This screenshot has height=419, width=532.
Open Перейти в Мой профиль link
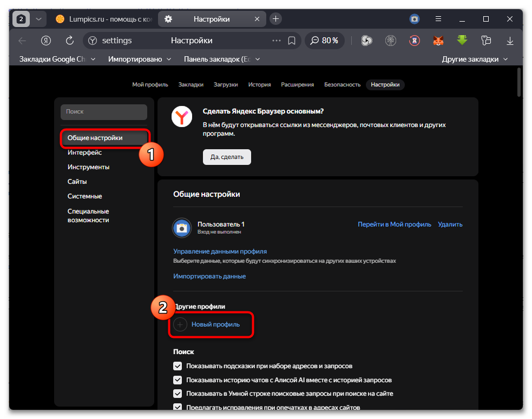tap(394, 224)
